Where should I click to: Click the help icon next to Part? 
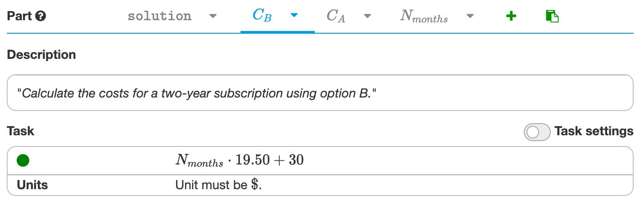click(x=41, y=17)
